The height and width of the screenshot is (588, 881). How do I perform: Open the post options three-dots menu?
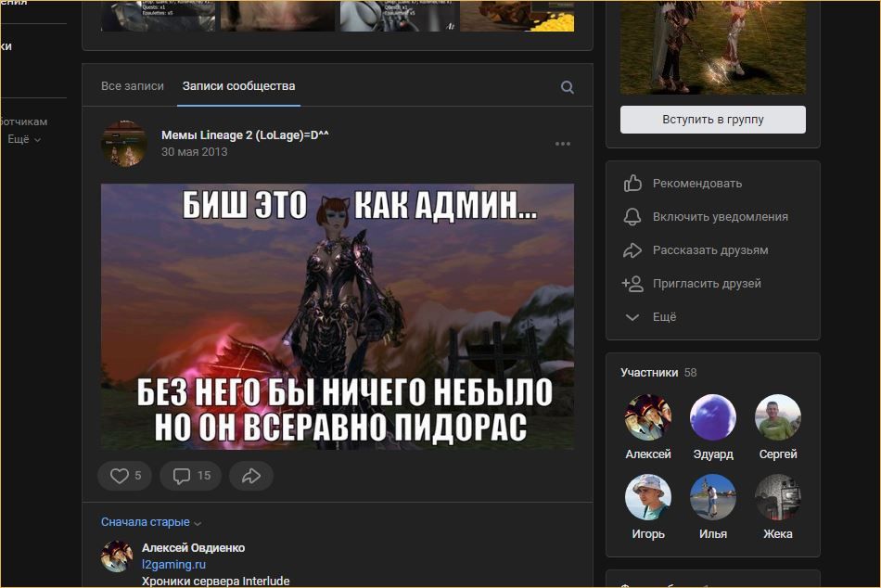pyautogui.click(x=562, y=144)
